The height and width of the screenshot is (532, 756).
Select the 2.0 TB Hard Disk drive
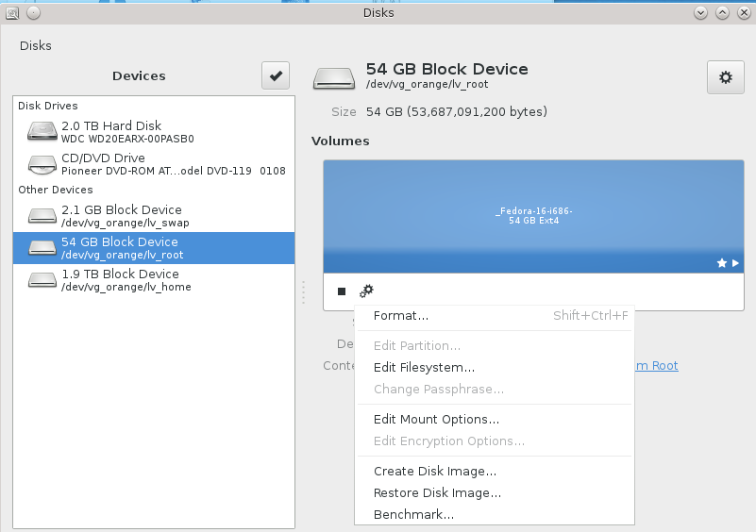(x=154, y=131)
